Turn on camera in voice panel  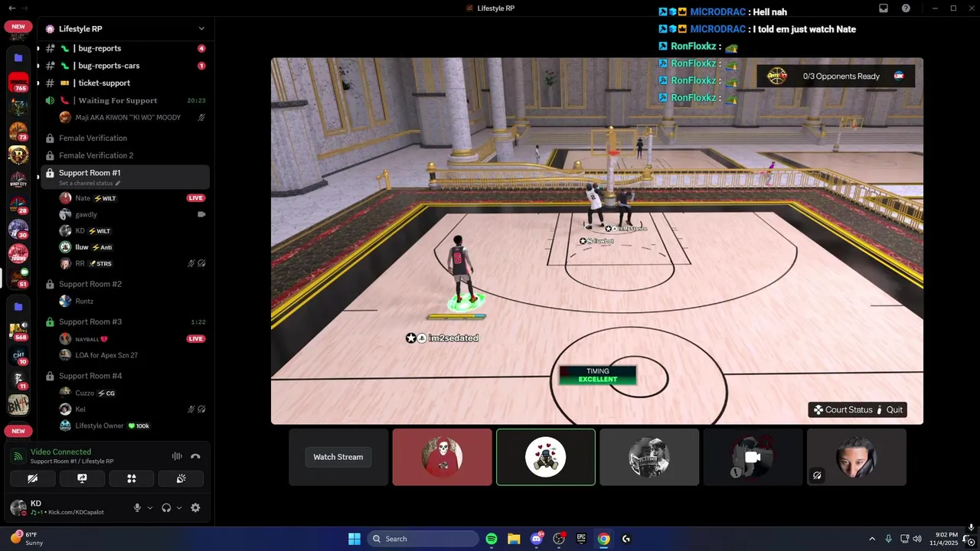click(x=32, y=478)
